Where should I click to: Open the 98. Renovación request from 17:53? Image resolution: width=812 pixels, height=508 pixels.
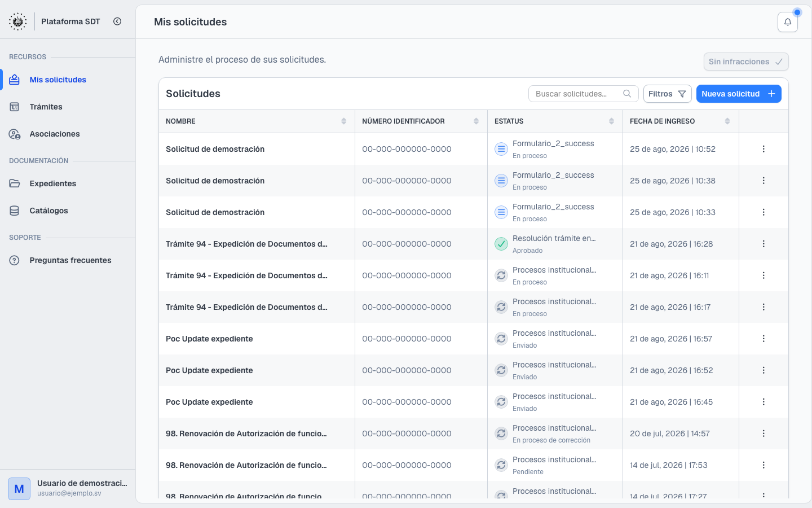tap(246, 465)
